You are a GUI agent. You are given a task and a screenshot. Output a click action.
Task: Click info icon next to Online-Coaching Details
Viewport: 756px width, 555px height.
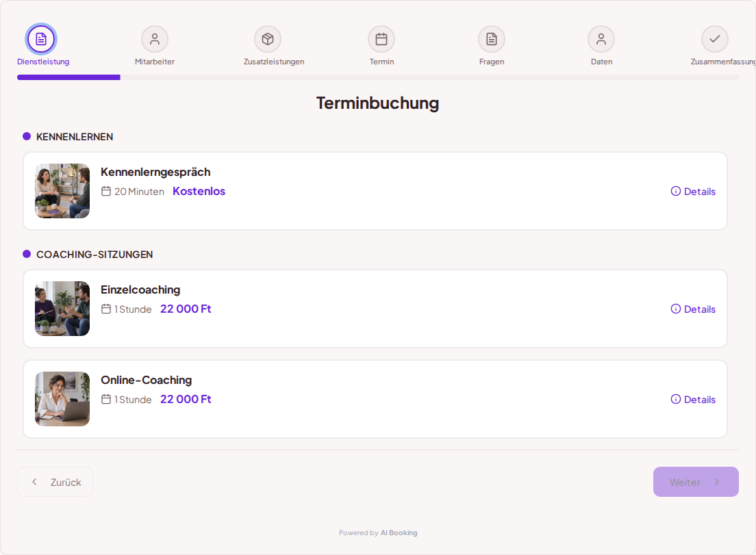click(x=675, y=399)
